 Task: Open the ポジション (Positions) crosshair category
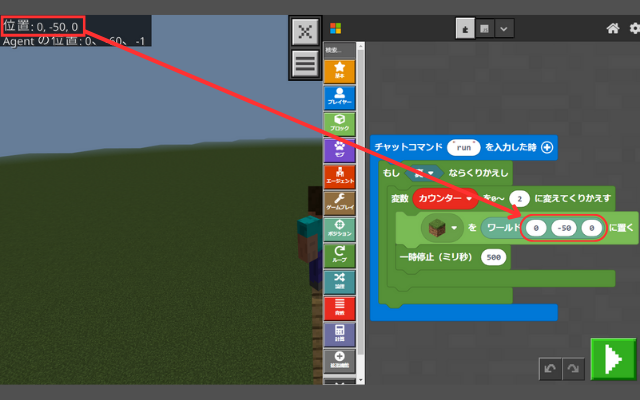tap(339, 229)
